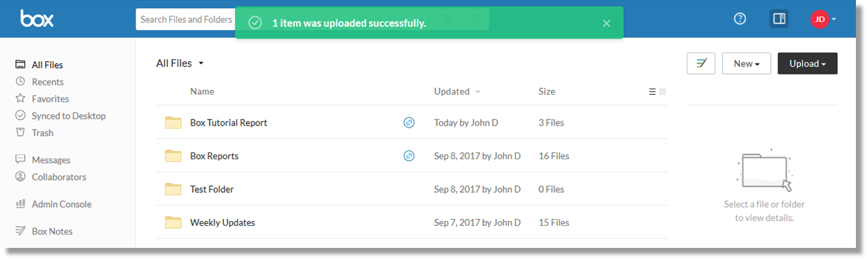
Task: Click the Test Folder folder icon
Action: (173, 189)
